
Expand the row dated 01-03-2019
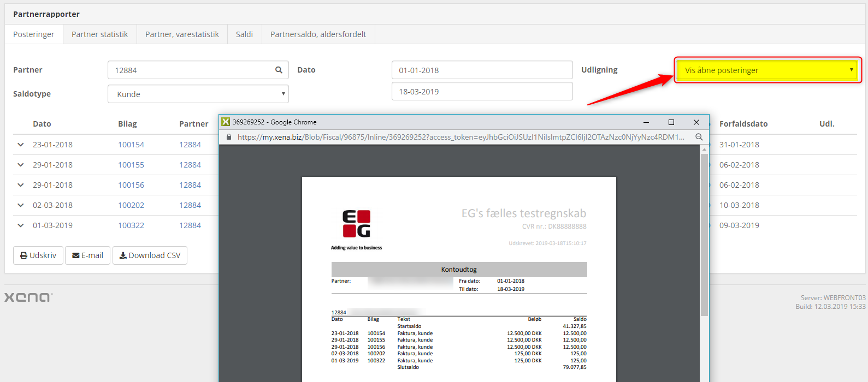(x=21, y=225)
